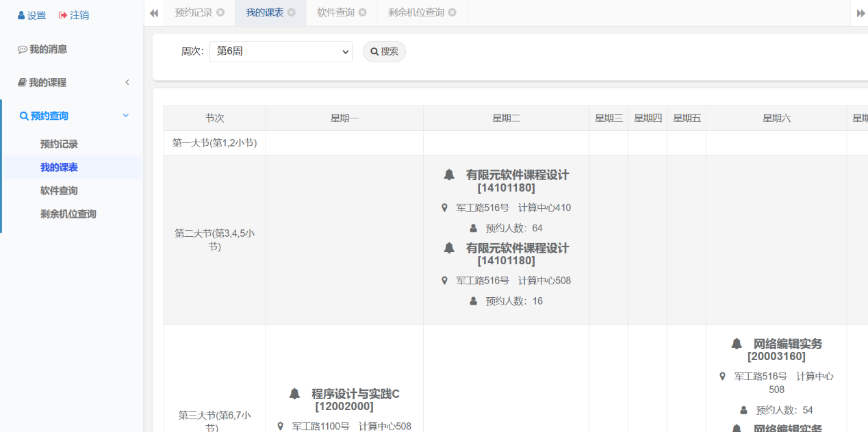Image resolution: width=868 pixels, height=432 pixels.
Task: Close the 软件查询 tab
Action: (x=363, y=12)
